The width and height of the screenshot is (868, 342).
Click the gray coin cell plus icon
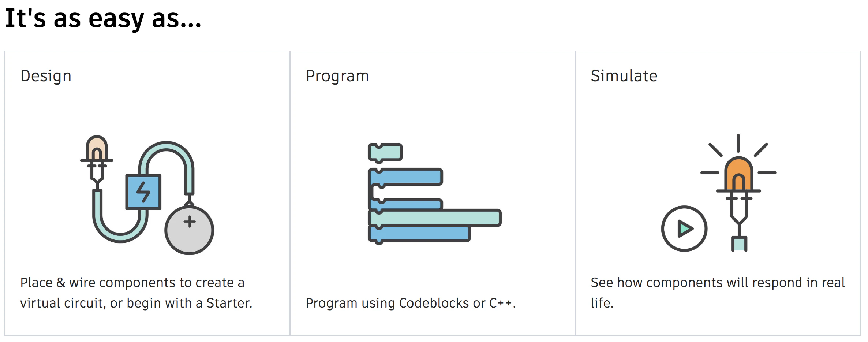[189, 230]
